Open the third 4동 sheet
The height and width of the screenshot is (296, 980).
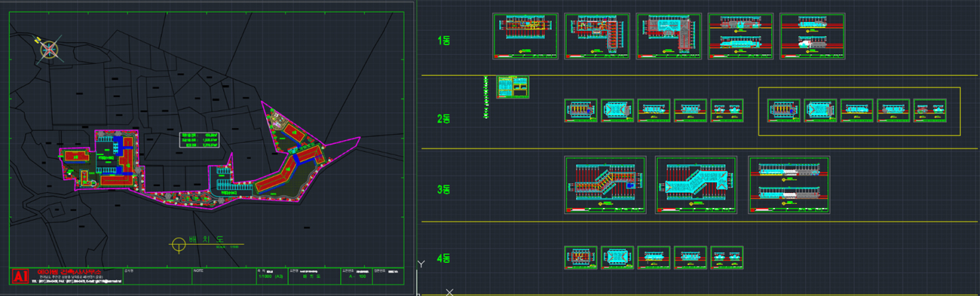pyautogui.click(x=654, y=258)
